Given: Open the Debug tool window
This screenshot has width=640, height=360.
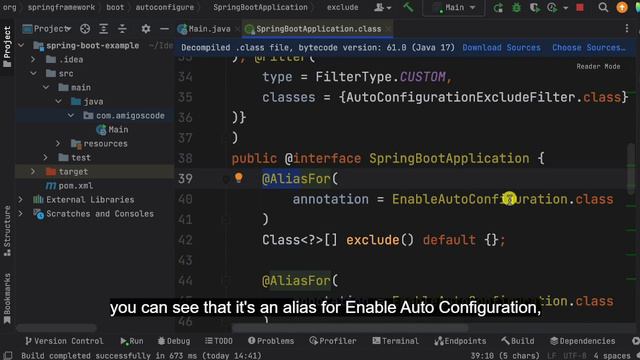Looking at the screenshot, I should pyautogui.click(x=174, y=341).
